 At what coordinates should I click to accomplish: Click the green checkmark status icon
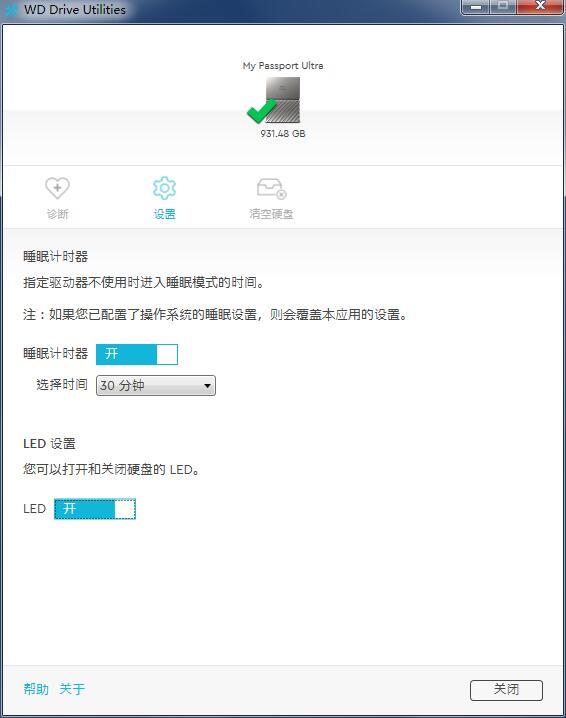point(261,111)
